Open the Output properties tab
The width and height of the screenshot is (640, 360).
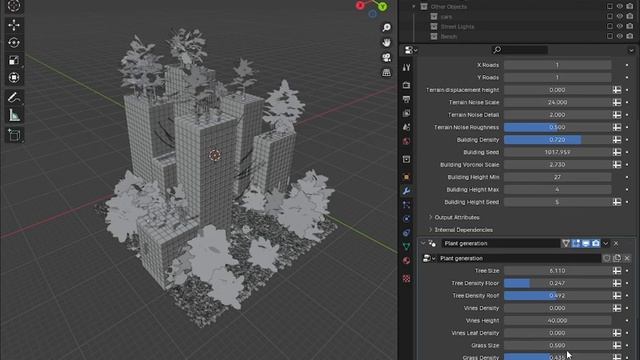[x=406, y=99]
